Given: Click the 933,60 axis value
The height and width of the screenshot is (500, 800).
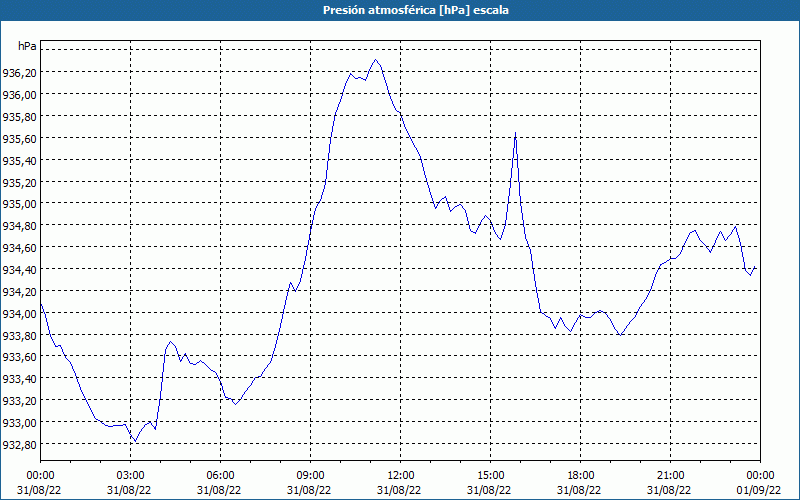Looking at the screenshot, I should (x=19, y=358).
